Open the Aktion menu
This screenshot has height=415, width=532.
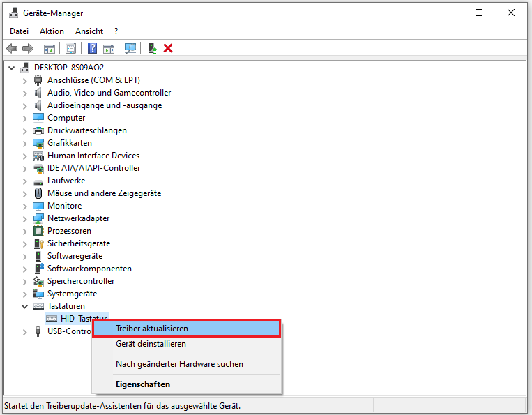(52, 31)
